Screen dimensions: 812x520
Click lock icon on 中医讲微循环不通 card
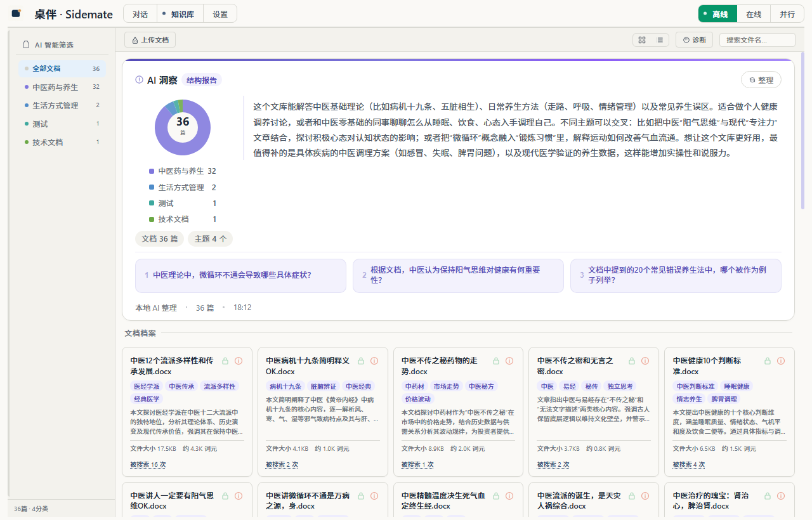pos(361,496)
